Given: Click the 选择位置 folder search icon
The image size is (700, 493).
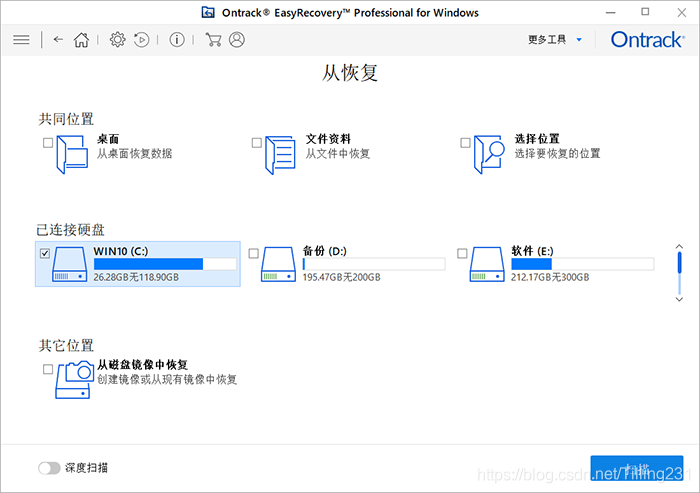Looking at the screenshot, I should [x=489, y=155].
